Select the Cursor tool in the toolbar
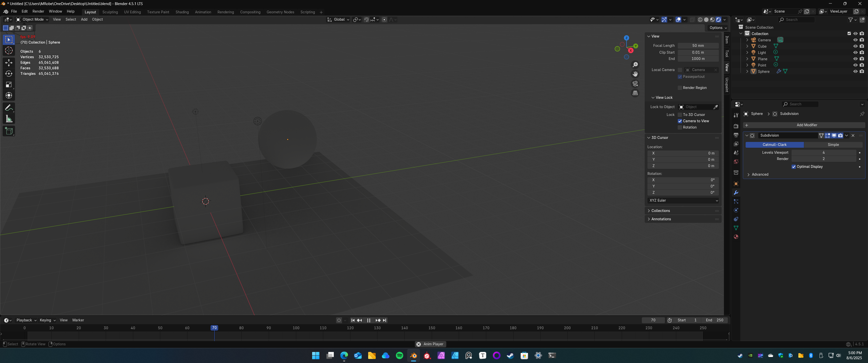Viewport: 868px width, 363px height. pyautogui.click(x=9, y=50)
